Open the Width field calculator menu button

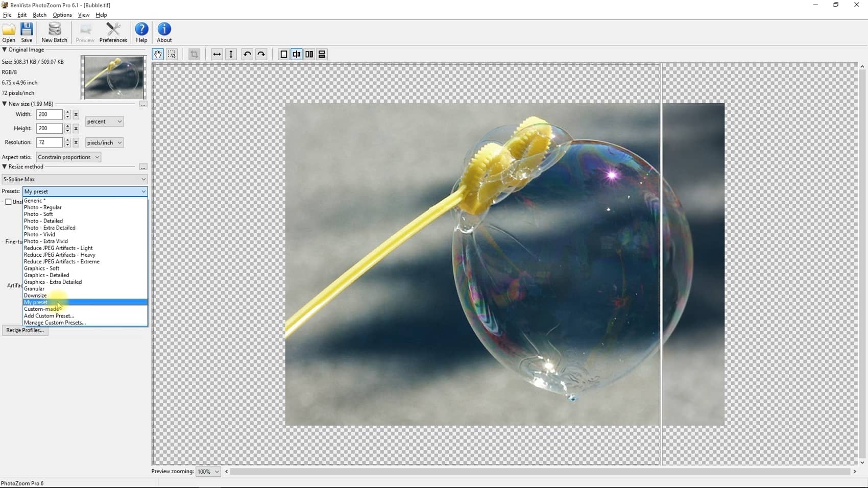point(76,114)
